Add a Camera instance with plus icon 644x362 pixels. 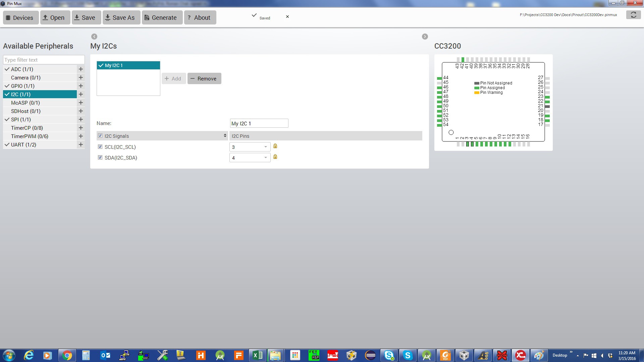tap(81, 77)
